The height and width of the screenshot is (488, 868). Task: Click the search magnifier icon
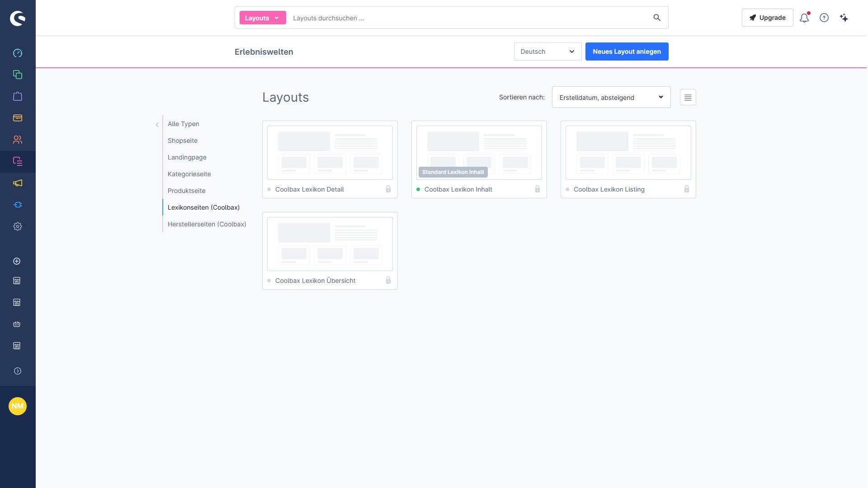657,18
